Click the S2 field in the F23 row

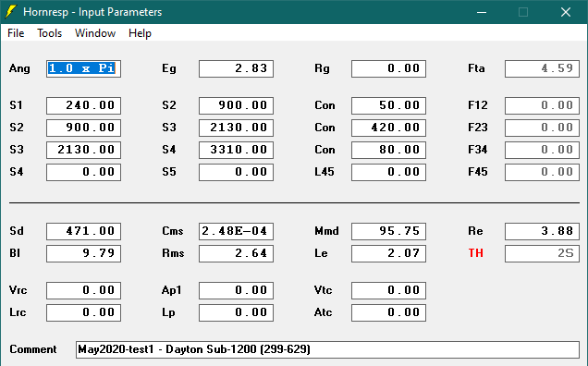tap(83, 128)
